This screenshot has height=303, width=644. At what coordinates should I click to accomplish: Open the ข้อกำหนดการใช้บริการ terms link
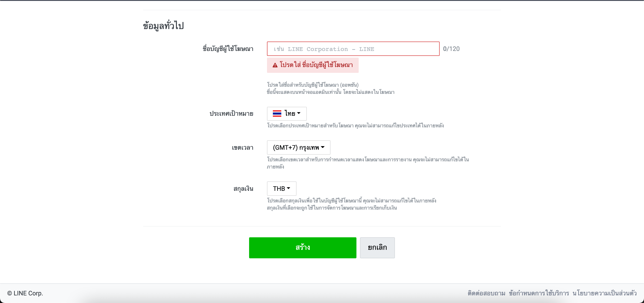pos(539,293)
